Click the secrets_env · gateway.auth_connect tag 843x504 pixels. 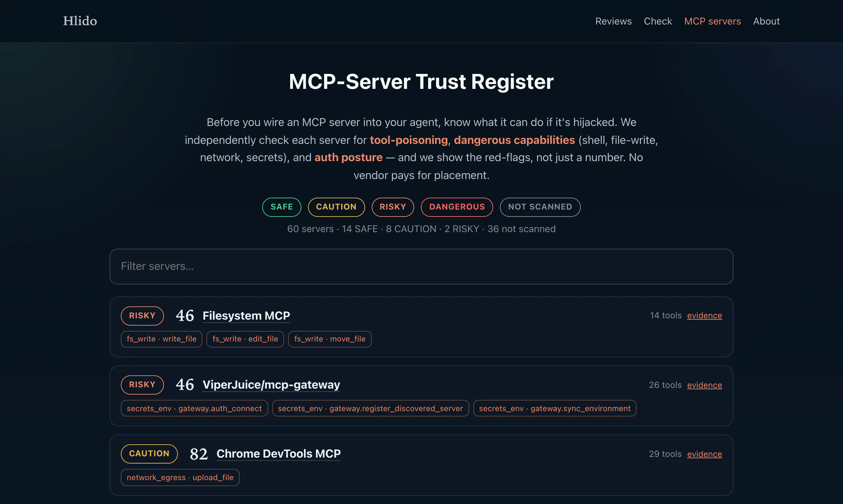194,408
